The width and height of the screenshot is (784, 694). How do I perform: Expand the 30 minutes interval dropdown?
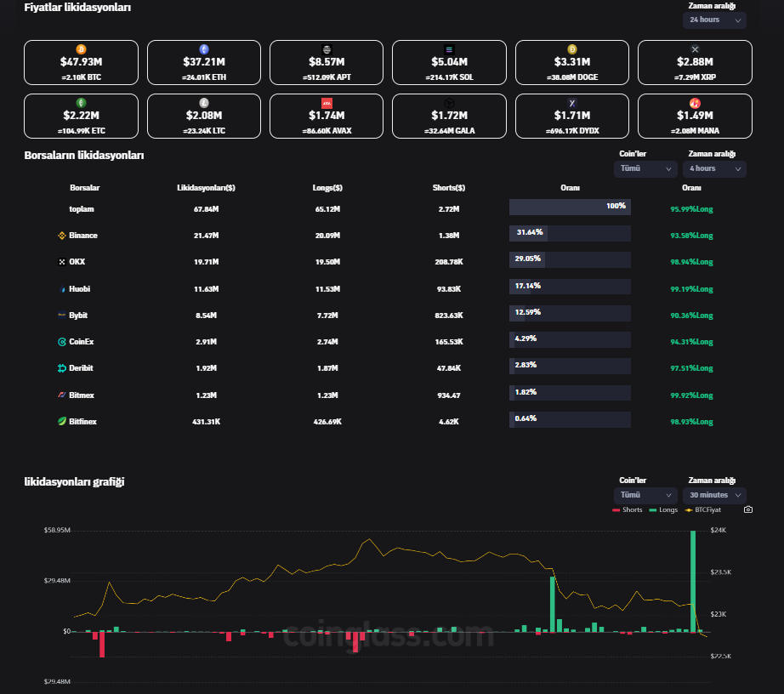[x=714, y=495]
